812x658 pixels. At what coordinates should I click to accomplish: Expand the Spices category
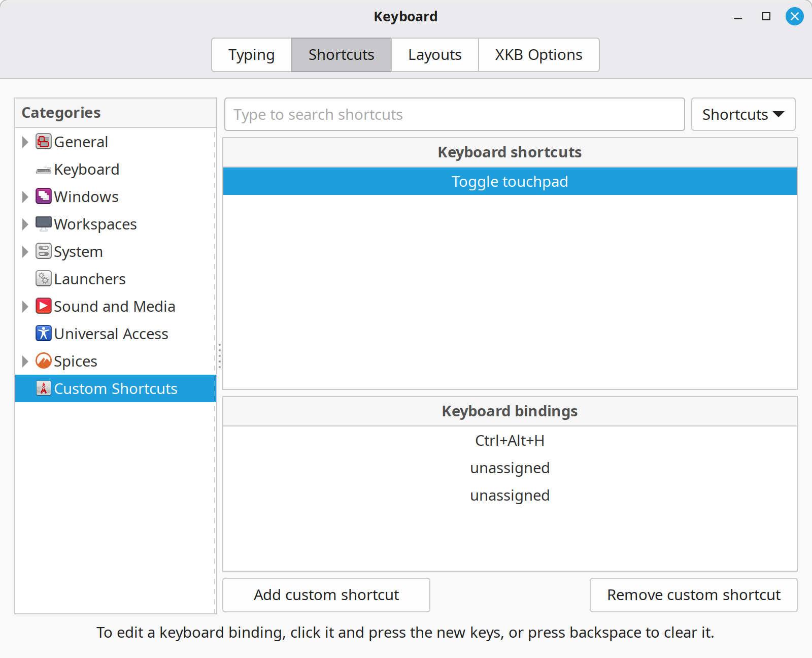click(25, 361)
